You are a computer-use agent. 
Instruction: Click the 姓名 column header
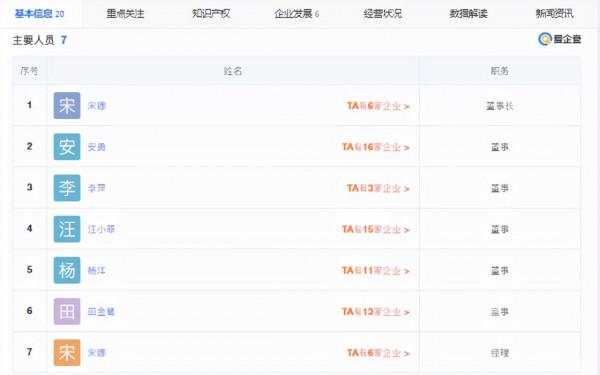[x=233, y=71]
